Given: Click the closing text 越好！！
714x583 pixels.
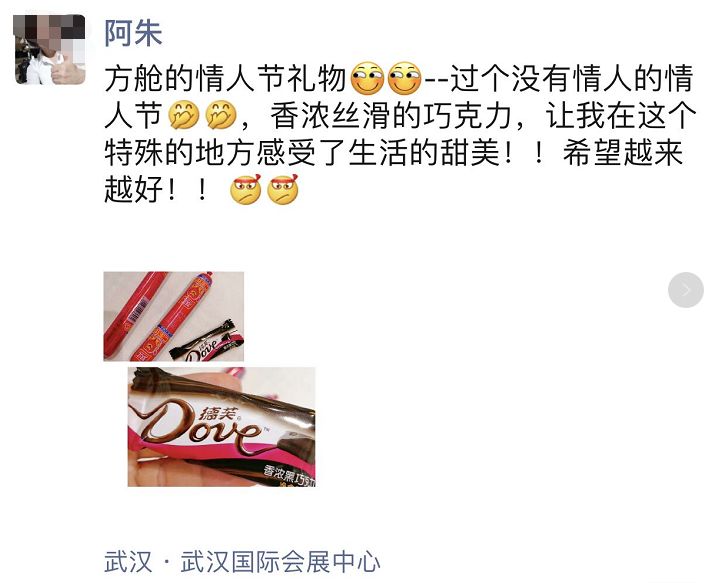Looking at the screenshot, I should coord(156,189).
